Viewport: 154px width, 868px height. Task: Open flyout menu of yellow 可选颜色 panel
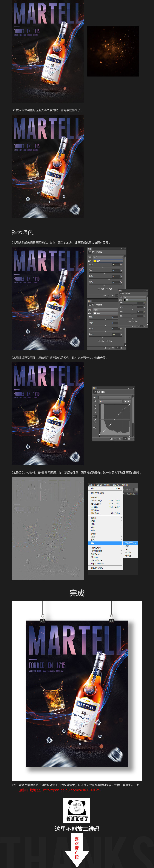(125, 249)
